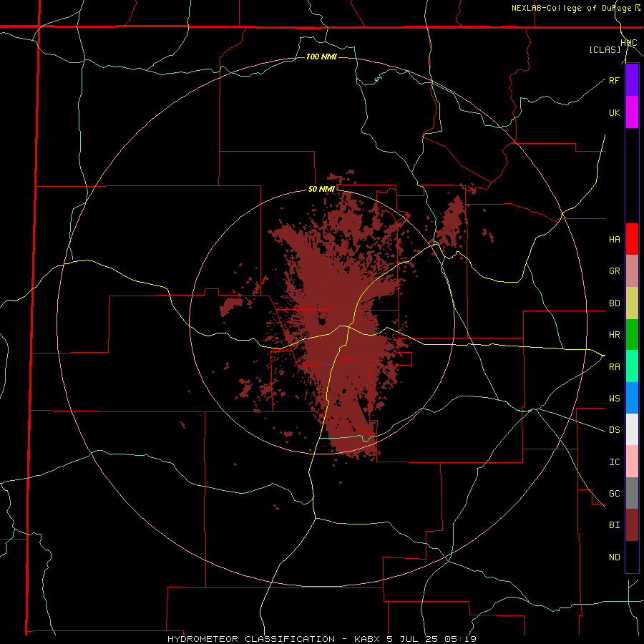Viewport: 644px width, 644px height.
Task: Click the RA legend label
Action: pos(614,367)
